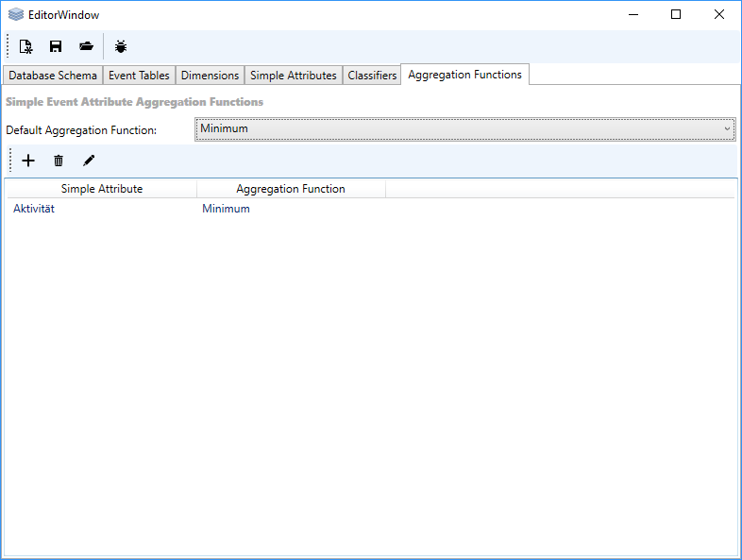Select the Aggregation Functions tab

pyautogui.click(x=464, y=75)
